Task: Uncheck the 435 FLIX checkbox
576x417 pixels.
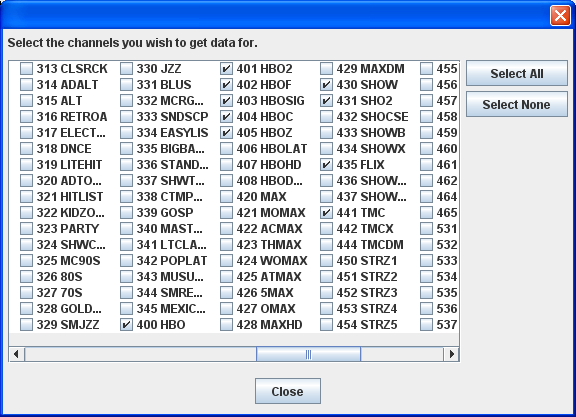Action: click(326, 165)
